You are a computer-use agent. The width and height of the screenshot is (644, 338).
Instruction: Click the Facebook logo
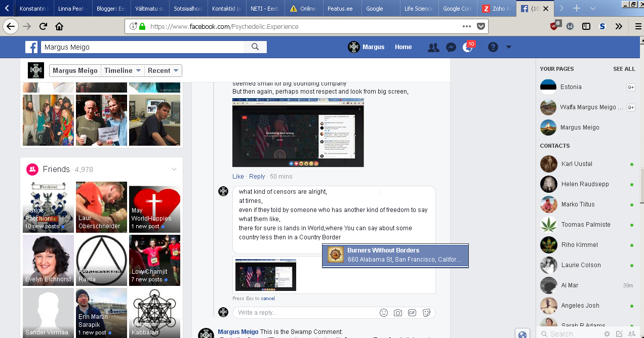pyautogui.click(x=31, y=47)
